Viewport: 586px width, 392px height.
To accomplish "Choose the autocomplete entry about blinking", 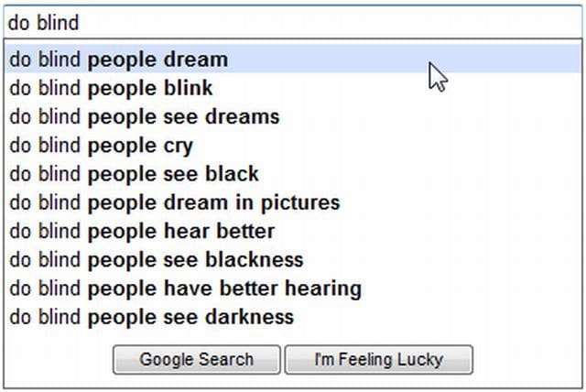I will [x=111, y=89].
